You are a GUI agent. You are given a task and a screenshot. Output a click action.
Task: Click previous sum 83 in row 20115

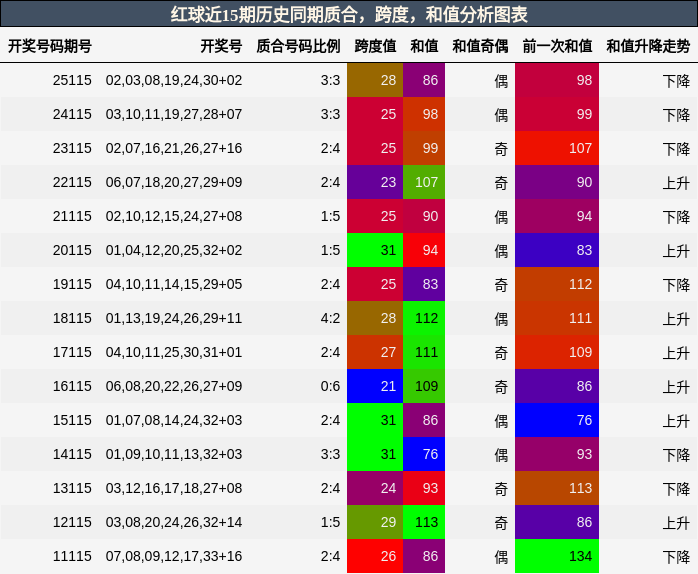click(557, 250)
